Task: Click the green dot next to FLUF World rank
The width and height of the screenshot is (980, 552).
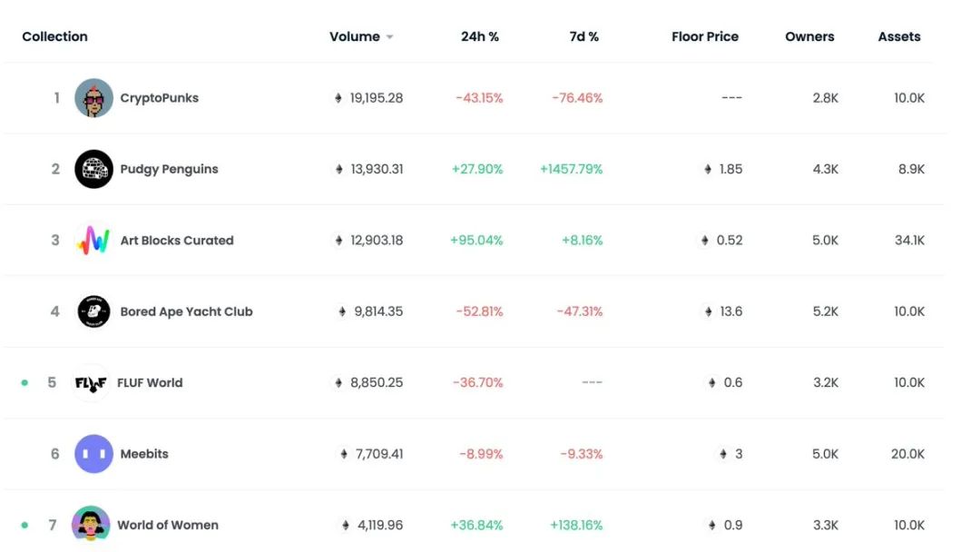Action: point(24,383)
